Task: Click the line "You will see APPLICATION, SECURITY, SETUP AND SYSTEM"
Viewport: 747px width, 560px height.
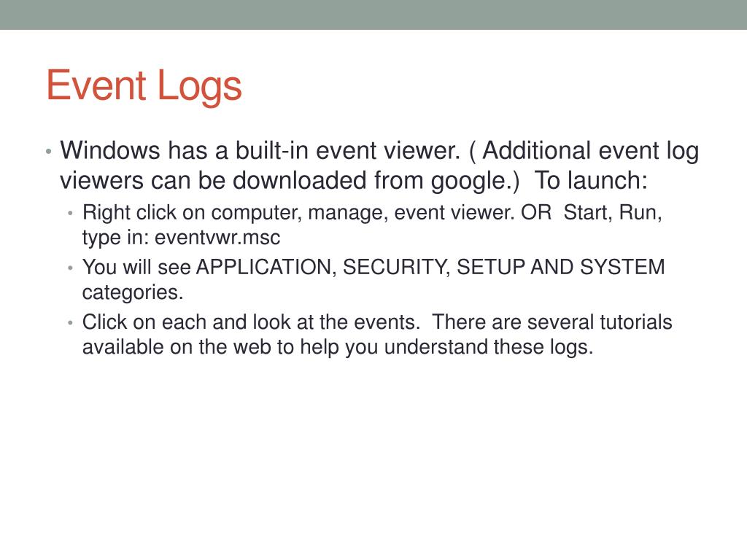Action: point(373,267)
